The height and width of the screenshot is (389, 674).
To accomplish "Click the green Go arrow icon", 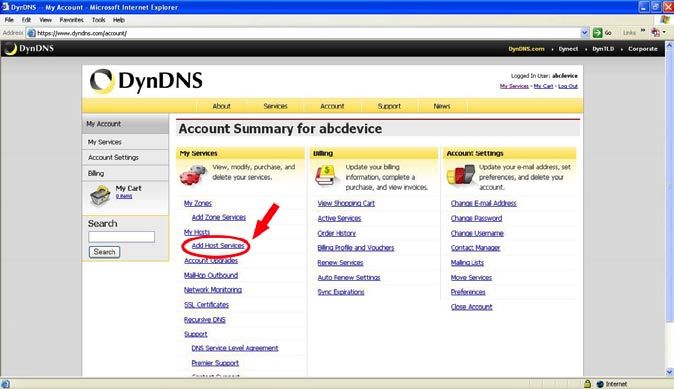I will pos(597,33).
